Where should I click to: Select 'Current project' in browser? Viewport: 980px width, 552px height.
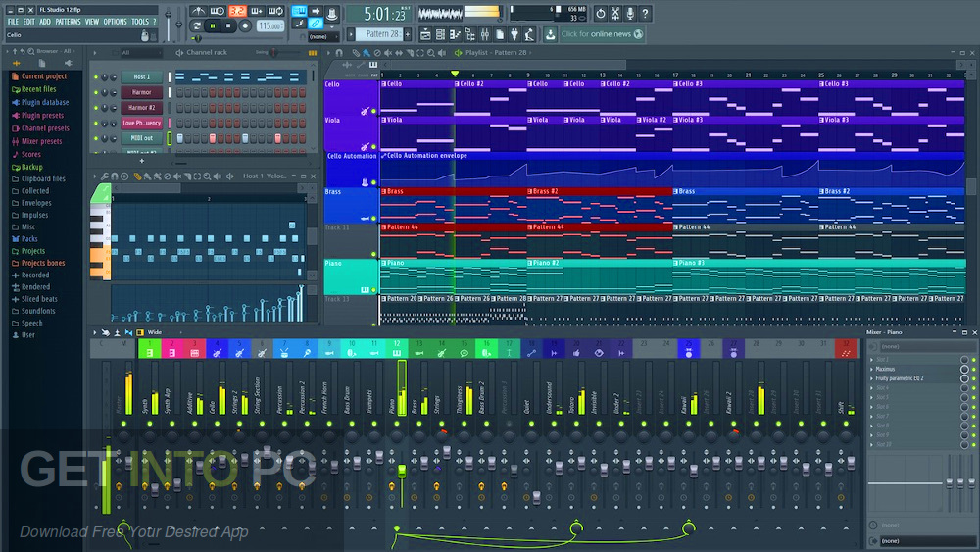[43, 76]
